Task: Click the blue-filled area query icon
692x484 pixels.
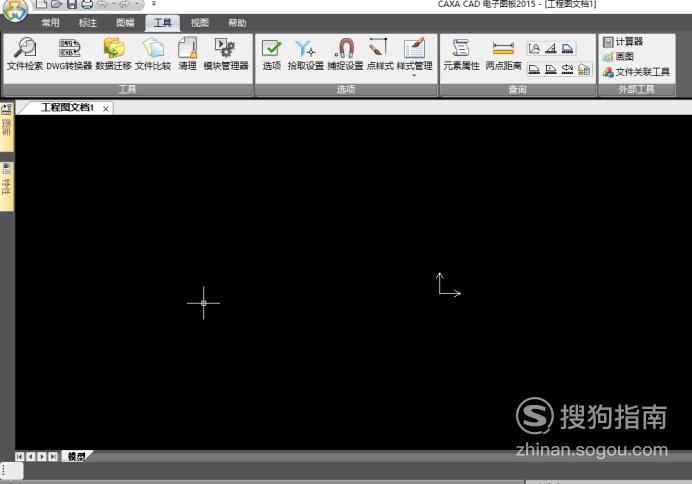Action: pyautogui.click(x=568, y=48)
